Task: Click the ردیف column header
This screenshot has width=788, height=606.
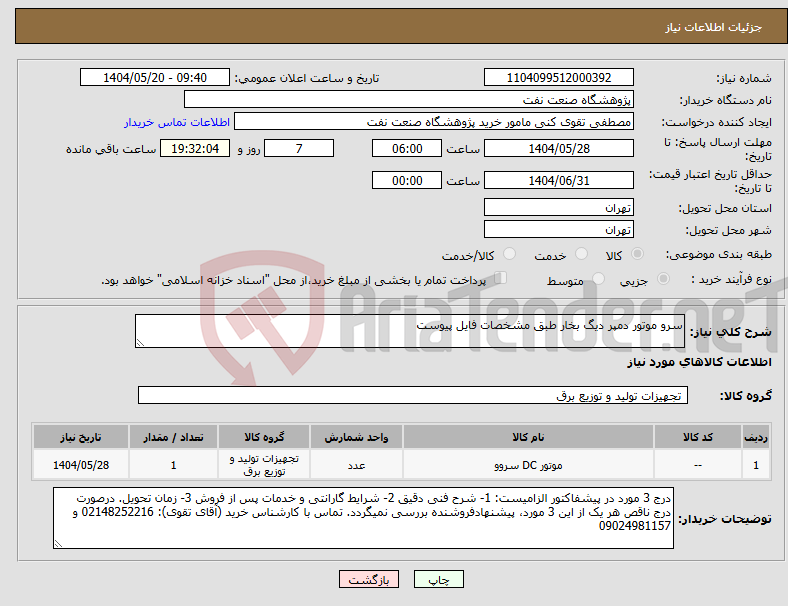Action: [x=755, y=437]
